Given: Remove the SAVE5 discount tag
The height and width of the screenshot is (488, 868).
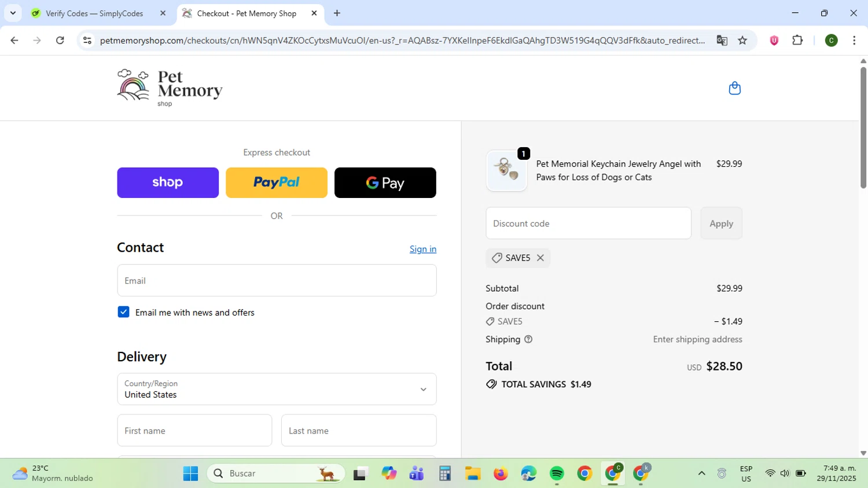Looking at the screenshot, I should 540,258.
